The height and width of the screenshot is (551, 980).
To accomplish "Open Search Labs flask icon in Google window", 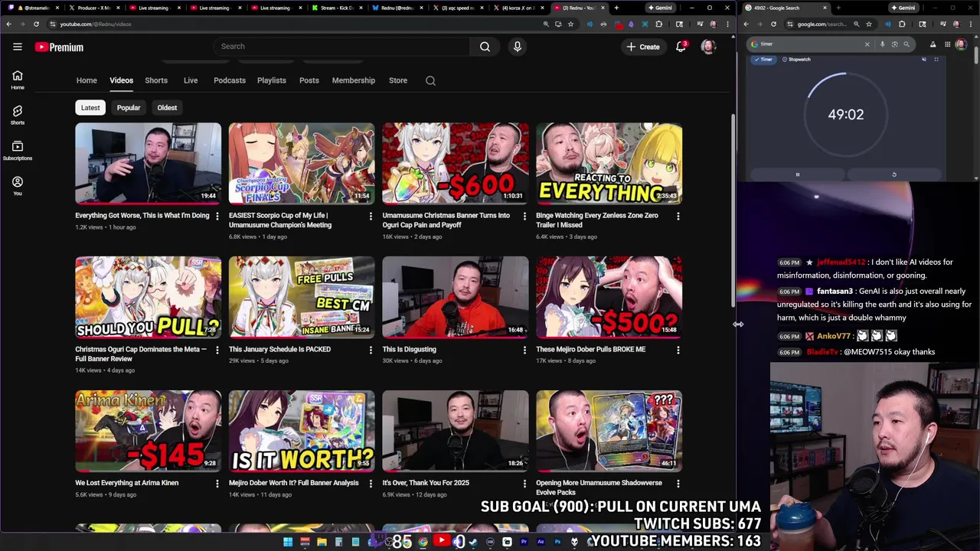I will [933, 44].
